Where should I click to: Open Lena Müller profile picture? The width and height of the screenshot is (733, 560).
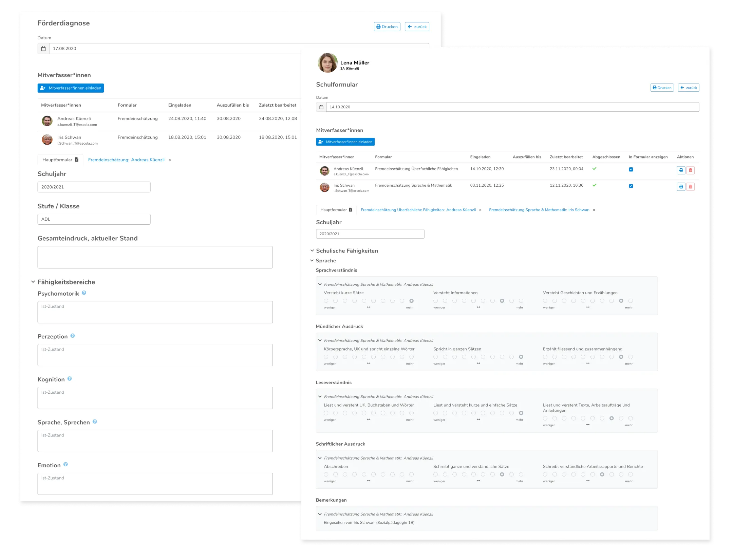(327, 63)
